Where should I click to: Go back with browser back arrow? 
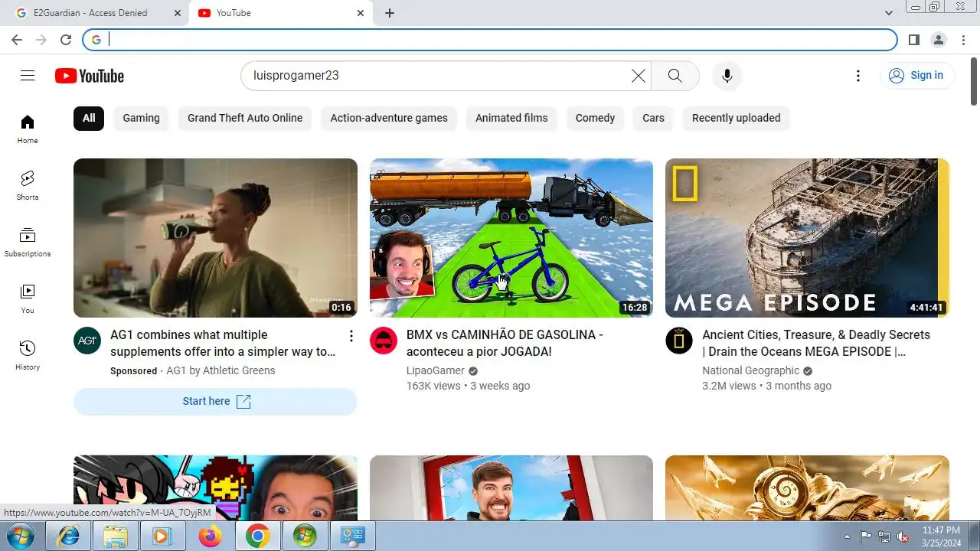[17, 40]
